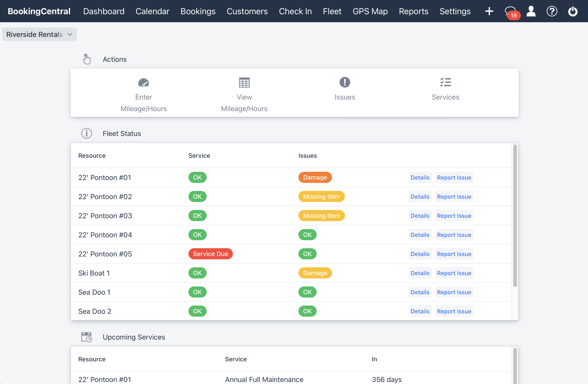Click 'Sea Doo 2' resource name
This screenshot has width=588, height=384.
click(95, 311)
